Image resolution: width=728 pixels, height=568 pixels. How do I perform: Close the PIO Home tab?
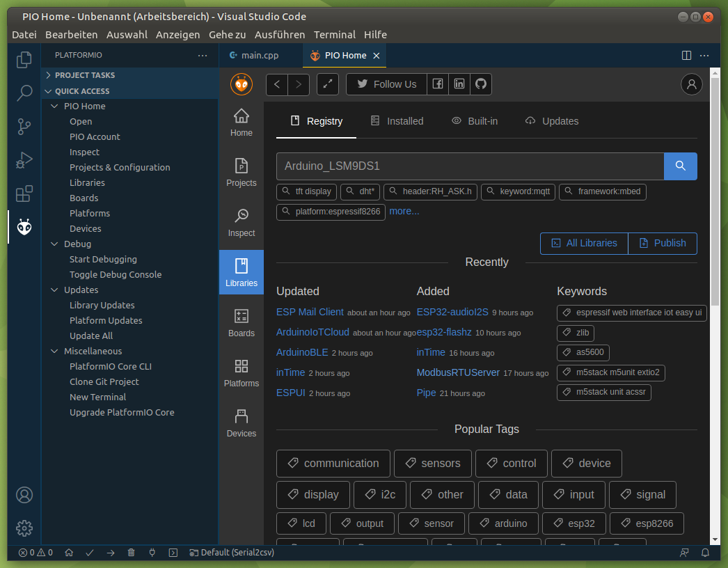click(x=377, y=56)
